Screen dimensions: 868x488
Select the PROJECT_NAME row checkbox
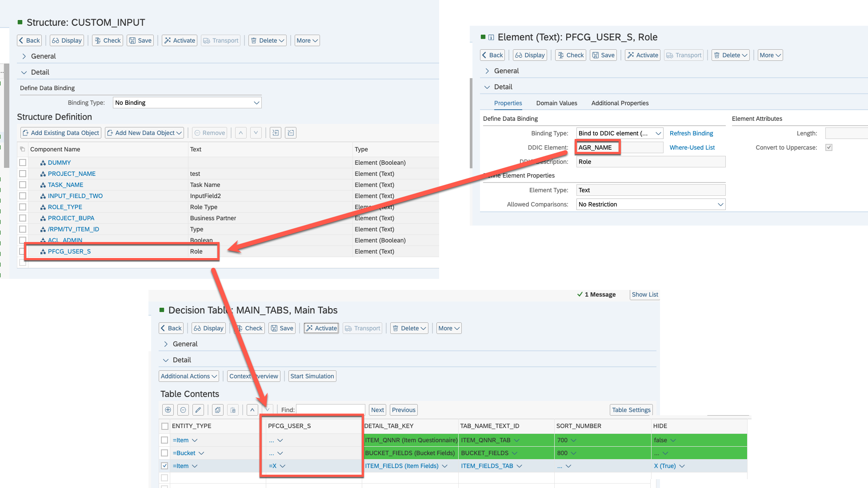click(23, 174)
